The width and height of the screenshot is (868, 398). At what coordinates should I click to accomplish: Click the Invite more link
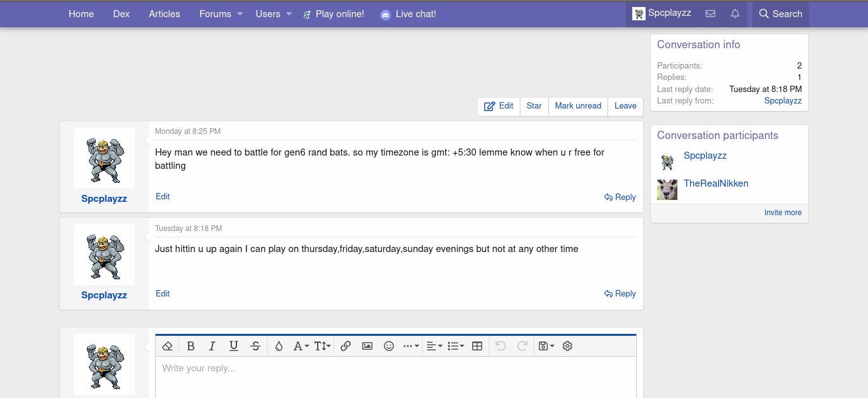tap(783, 213)
